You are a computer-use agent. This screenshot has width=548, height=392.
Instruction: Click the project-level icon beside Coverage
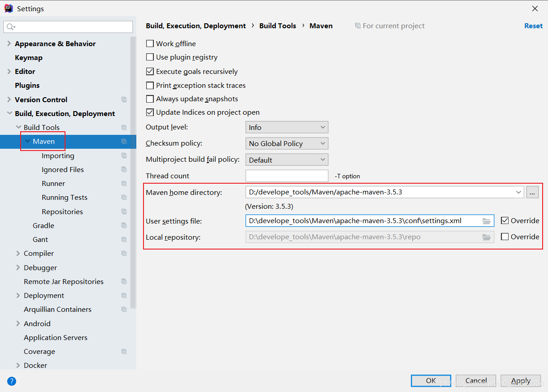124,351
